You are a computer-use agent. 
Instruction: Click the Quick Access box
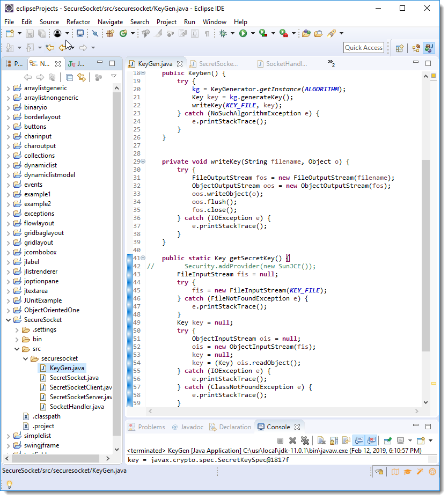364,48
